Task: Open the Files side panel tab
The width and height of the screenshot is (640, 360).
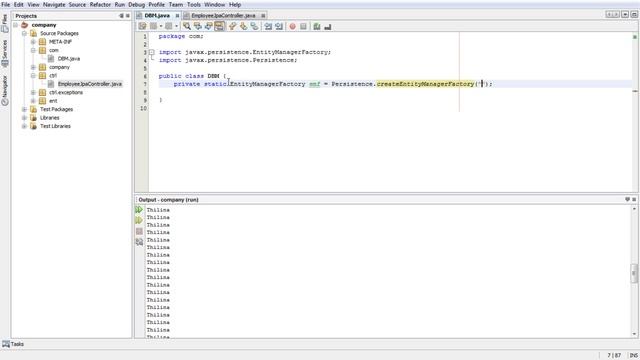Action: 4,24
